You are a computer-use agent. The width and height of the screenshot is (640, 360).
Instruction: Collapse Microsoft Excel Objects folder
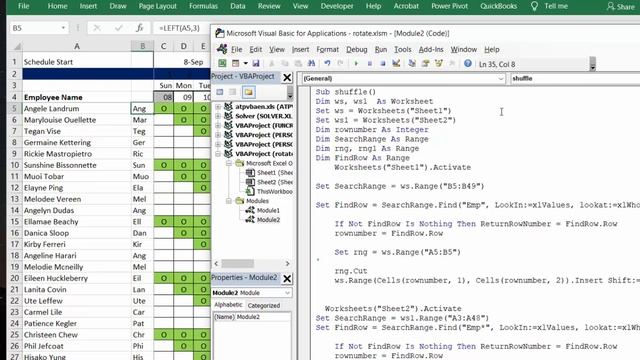tap(229, 163)
